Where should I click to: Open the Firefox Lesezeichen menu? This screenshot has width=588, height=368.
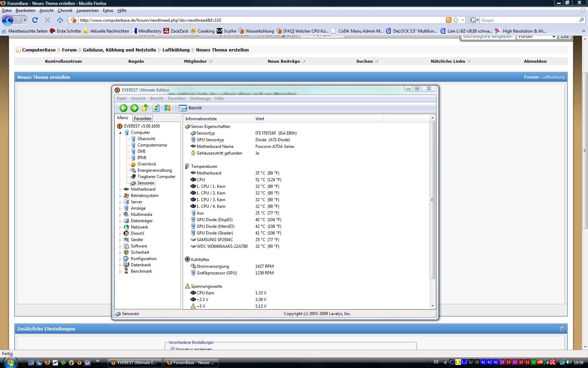pos(87,11)
